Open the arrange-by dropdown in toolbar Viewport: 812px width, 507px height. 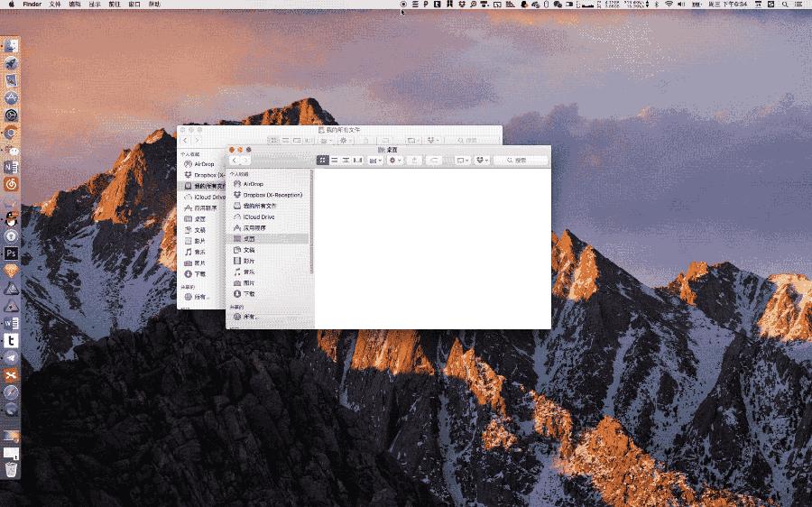coord(373,160)
